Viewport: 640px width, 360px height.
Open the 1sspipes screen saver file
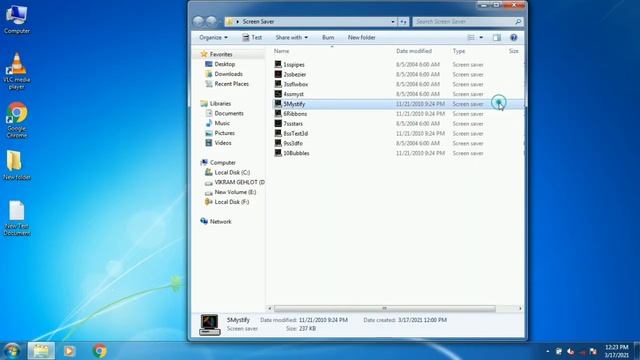pyautogui.click(x=294, y=64)
